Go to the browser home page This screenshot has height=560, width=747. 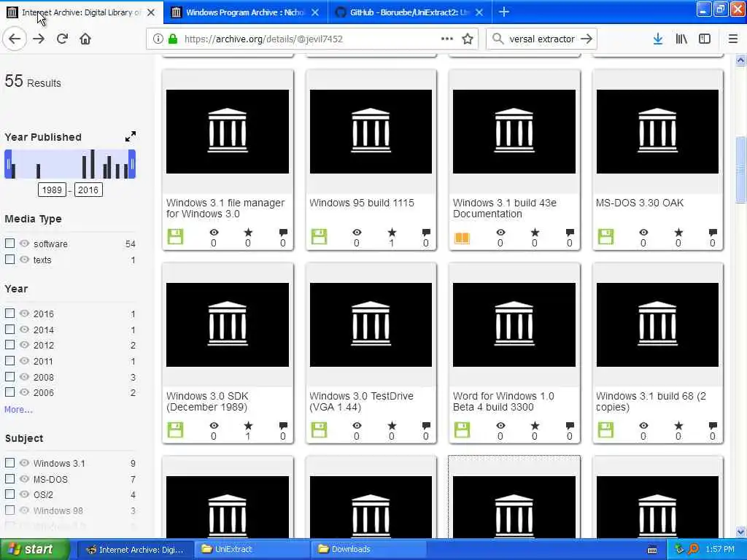(85, 39)
